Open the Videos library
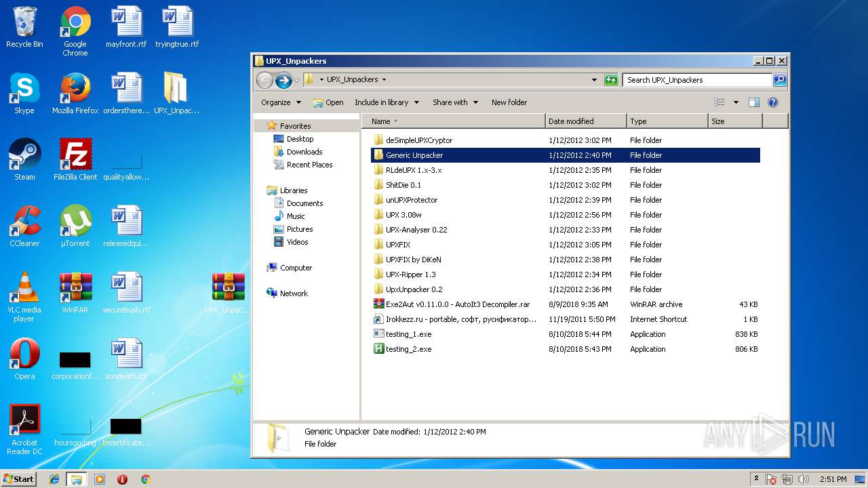This screenshot has width=868, height=488. 297,242
